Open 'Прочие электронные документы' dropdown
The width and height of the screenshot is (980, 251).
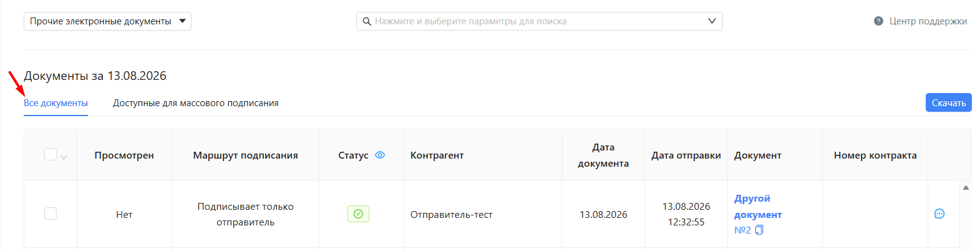click(107, 21)
